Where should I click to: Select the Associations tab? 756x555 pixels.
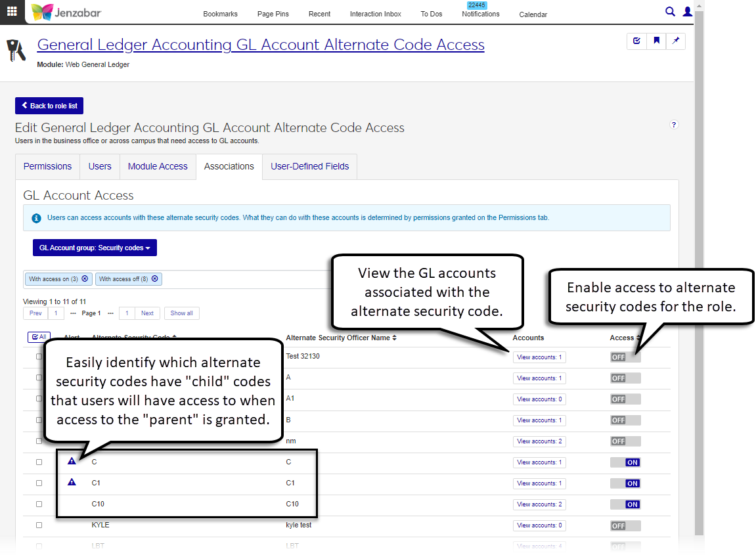[x=229, y=166]
